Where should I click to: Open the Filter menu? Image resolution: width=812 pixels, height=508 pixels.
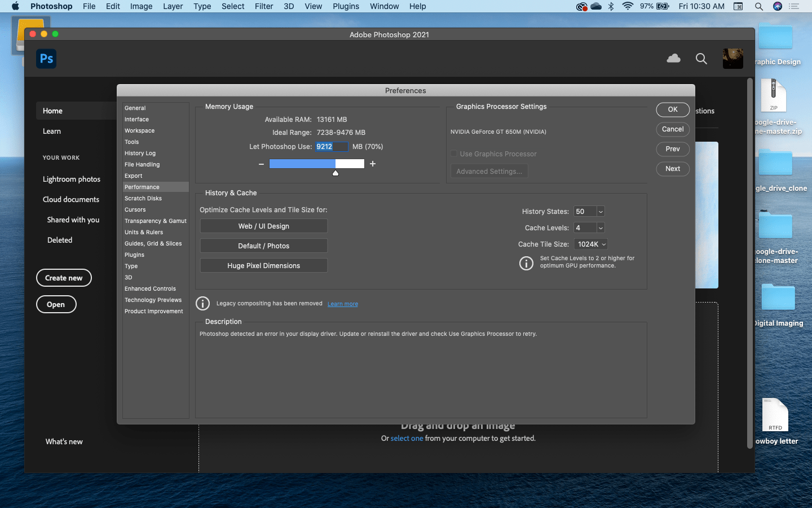(263, 6)
